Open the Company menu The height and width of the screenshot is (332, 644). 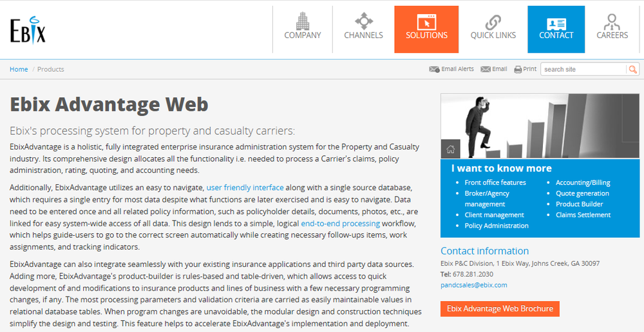tap(303, 29)
